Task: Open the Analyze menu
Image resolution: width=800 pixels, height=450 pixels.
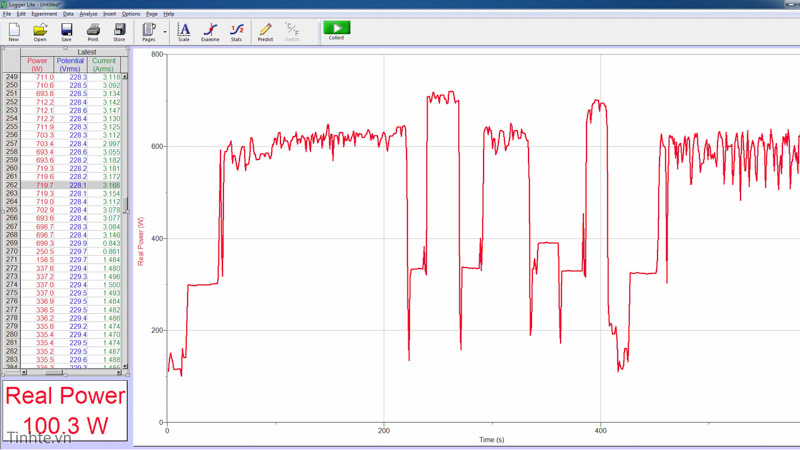Action: 88,14
